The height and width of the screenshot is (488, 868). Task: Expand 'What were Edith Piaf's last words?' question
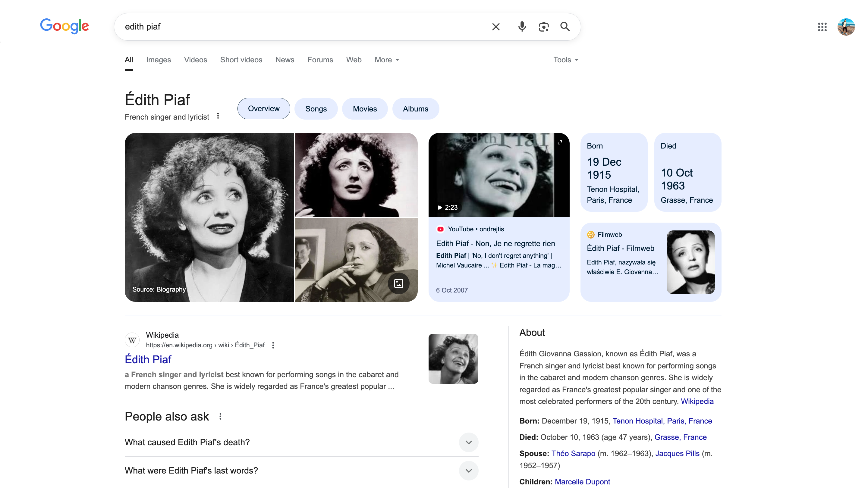click(301, 471)
